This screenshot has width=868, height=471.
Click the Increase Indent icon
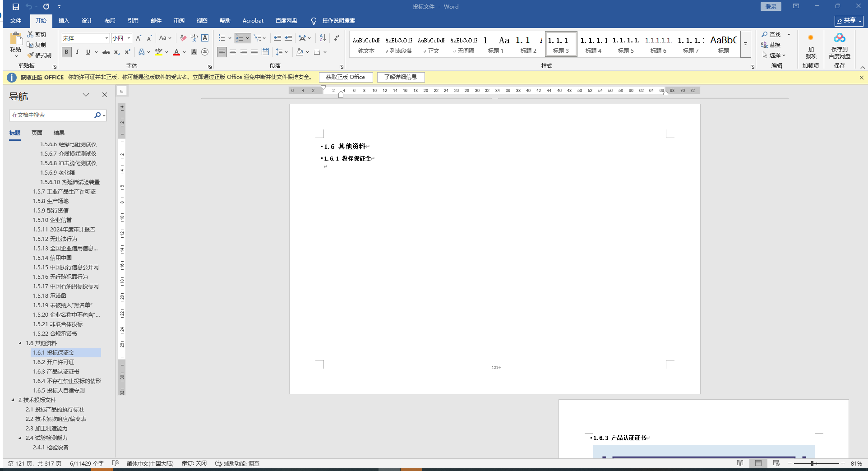coord(288,38)
